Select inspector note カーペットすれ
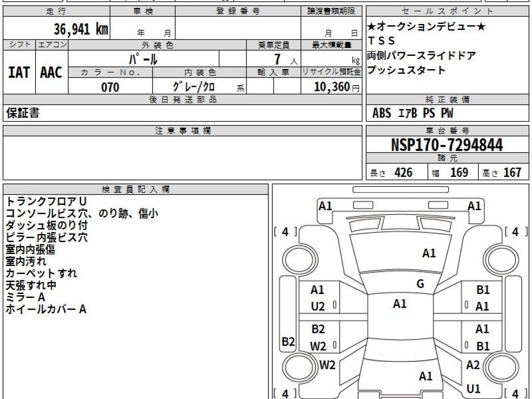The image size is (532, 399). pyautogui.click(x=41, y=273)
